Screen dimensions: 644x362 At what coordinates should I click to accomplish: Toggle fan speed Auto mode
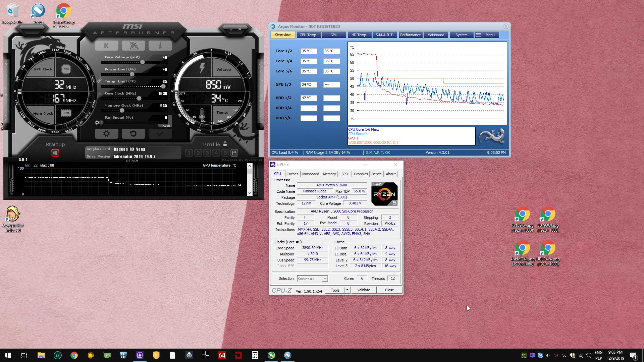pyautogui.click(x=166, y=126)
